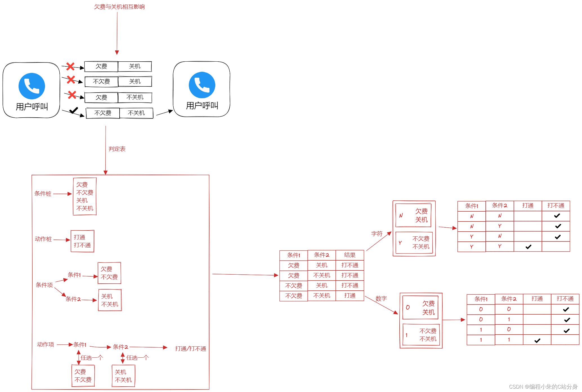Click the 用户呼叫 label in the right box
The width and height of the screenshot is (582, 392).
tap(202, 106)
